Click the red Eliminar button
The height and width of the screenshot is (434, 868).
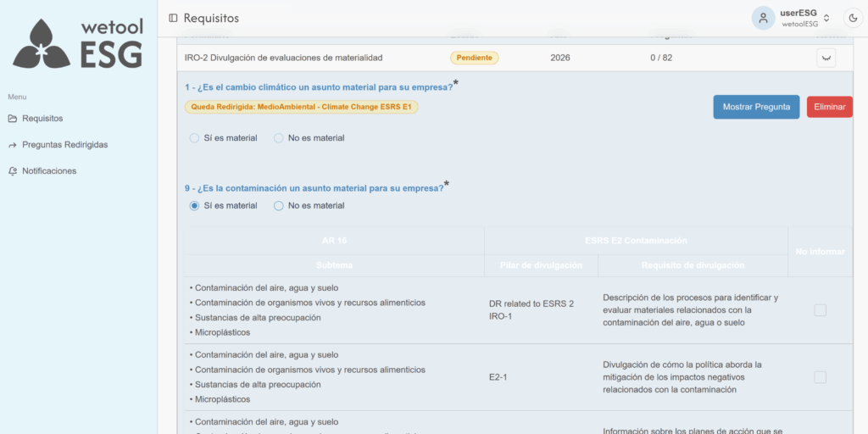coord(829,107)
